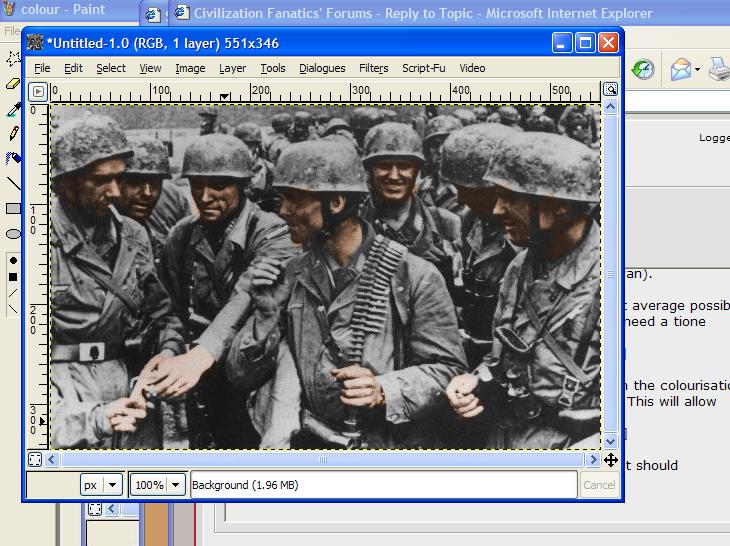Click Wilber icon in GIMP title bar

click(x=35, y=43)
